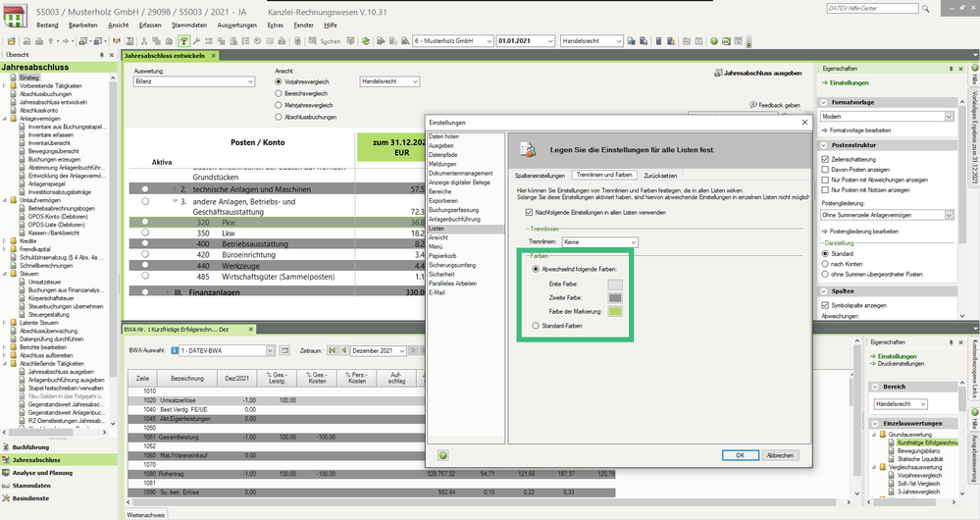Click into DATEV Hilfe-Center search field

[x=872, y=9]
